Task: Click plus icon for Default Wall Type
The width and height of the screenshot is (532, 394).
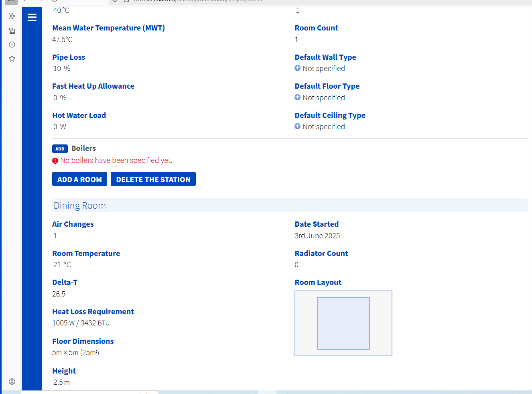Action: click(x=297, y=68)
